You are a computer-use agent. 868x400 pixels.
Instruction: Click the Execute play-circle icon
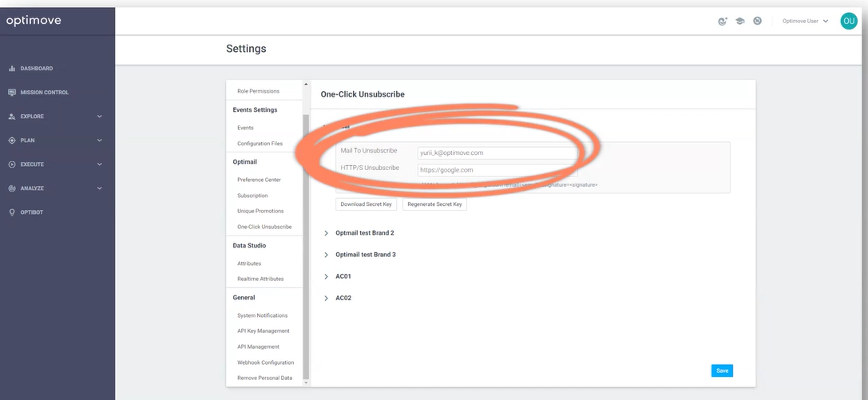tap(12, 164)
